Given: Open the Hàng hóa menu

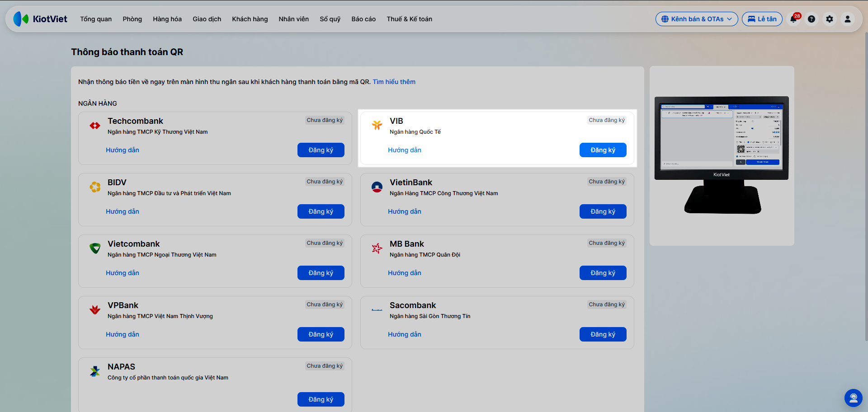Looking at the screenshot, I should pos(167,19).
